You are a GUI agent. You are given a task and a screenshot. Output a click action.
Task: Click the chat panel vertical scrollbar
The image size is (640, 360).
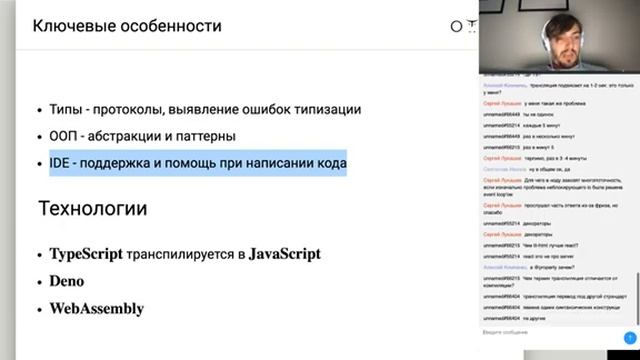tap(638, 300)
